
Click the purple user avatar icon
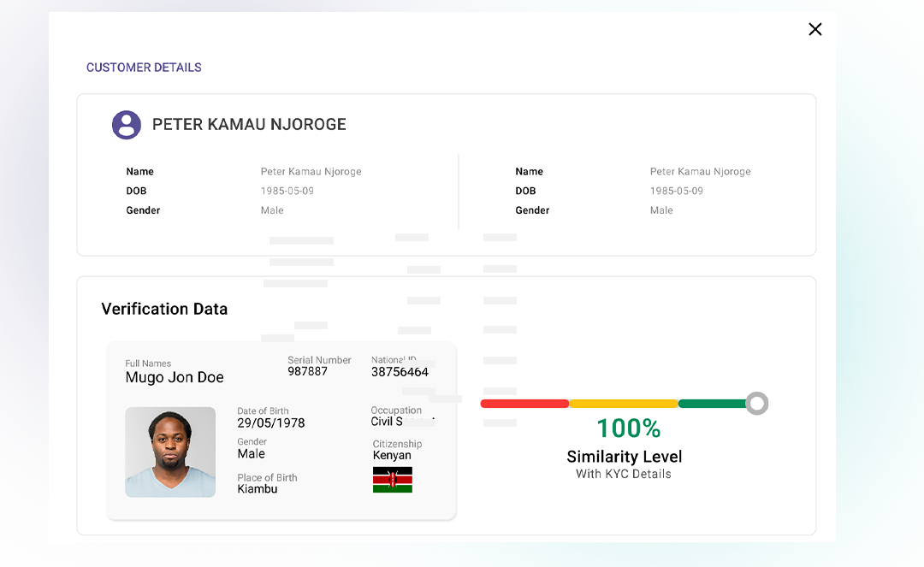[127, 125]
